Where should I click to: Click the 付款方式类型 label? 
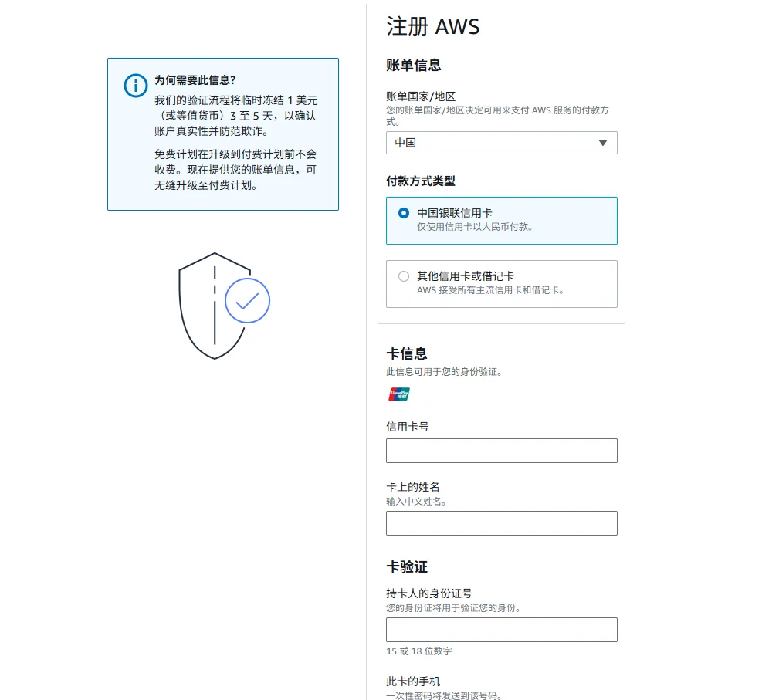(x=420, y=181)
